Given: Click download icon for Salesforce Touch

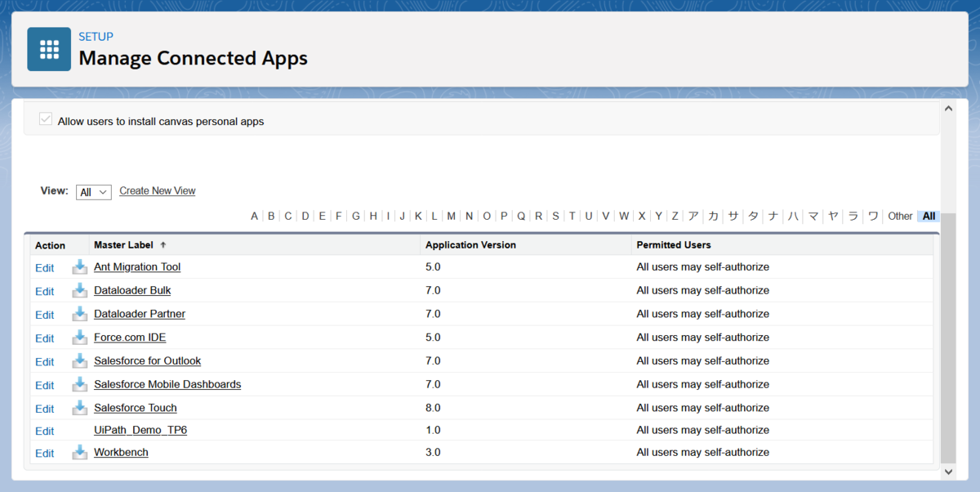Looking at the screenshot, I should pyautogui.click(x=79, y=408).
